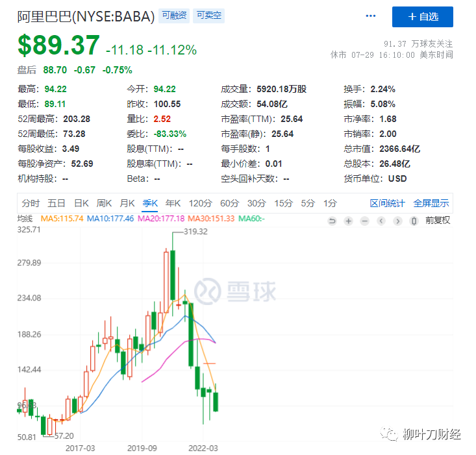Screen dimensions: 476x455
Task: Click the 可融资 margin tag
Action: tap(174, 16)
